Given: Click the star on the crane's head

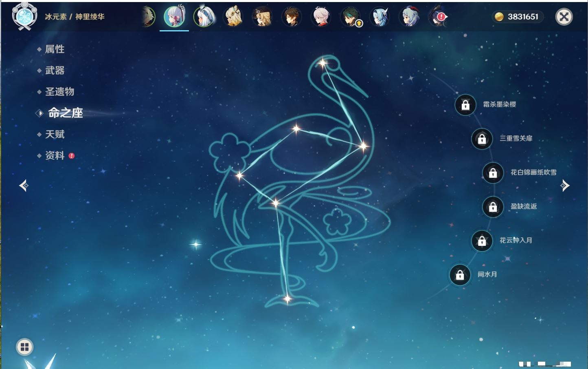Looking at the screenshot, I should coord(323,63).
